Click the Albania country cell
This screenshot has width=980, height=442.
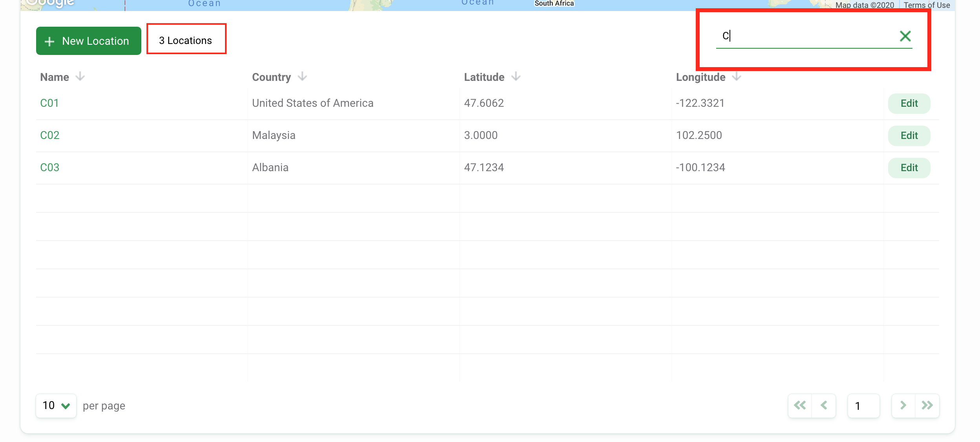coord(270,167)
